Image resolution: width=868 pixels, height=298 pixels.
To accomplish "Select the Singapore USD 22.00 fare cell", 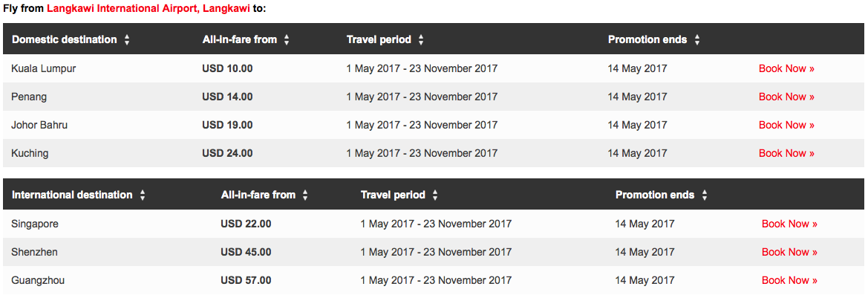I will pyautogui.click(x=246, y=224).
